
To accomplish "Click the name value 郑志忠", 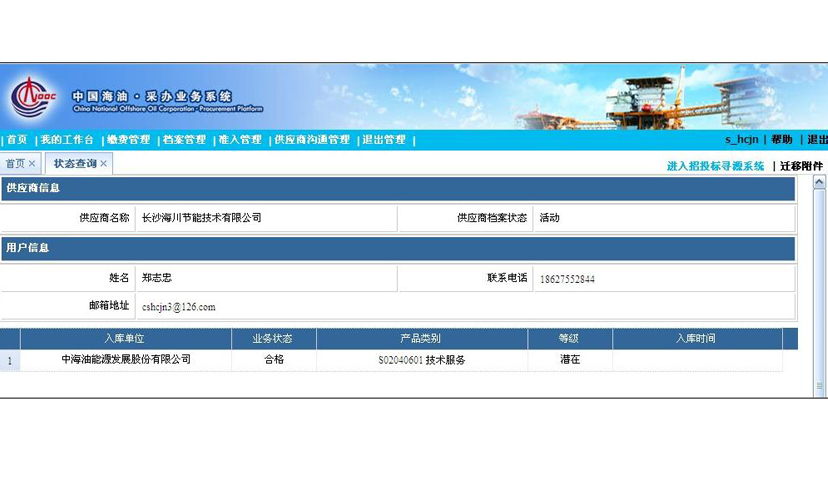I will click(157, 278).
